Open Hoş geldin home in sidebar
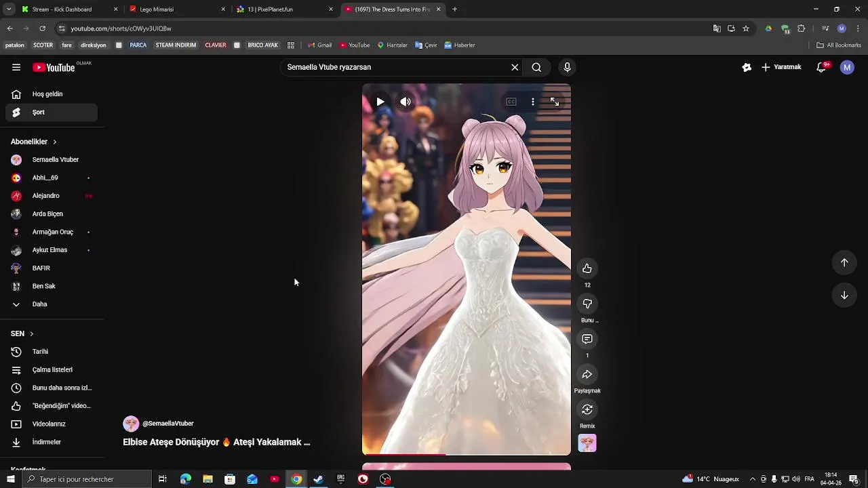The image size is (868, 488). pos(52,94)
